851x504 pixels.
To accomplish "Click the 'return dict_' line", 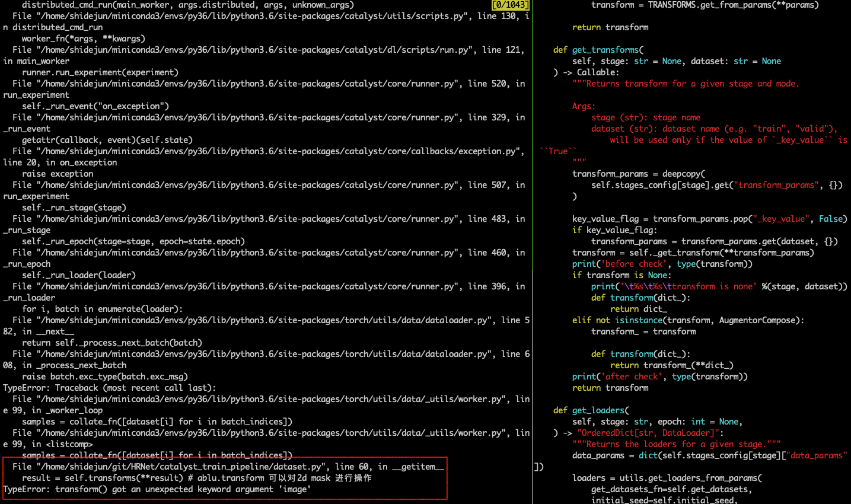I will [639, 309].
